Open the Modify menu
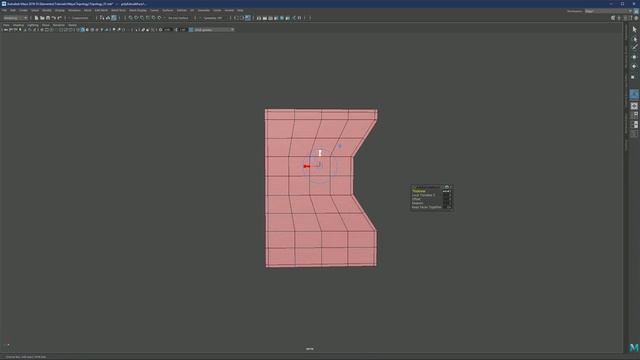 [x=47, y=10]
